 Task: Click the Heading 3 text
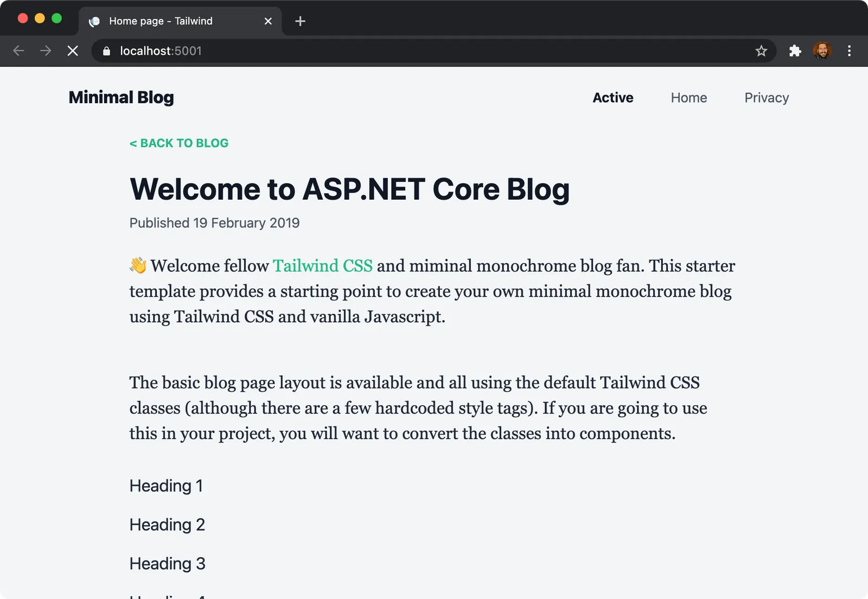pyautogui.click(x=167, y=564)
